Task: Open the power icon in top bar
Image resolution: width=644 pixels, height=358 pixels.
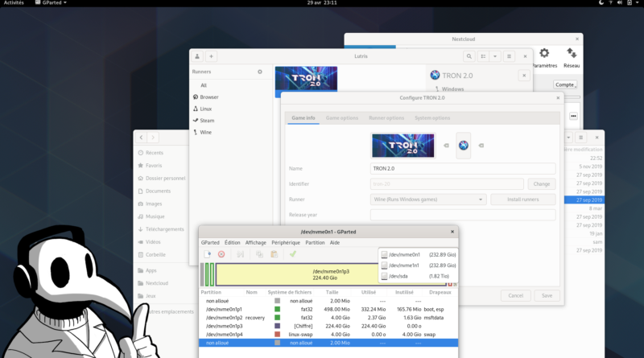Action: [630, 2]
